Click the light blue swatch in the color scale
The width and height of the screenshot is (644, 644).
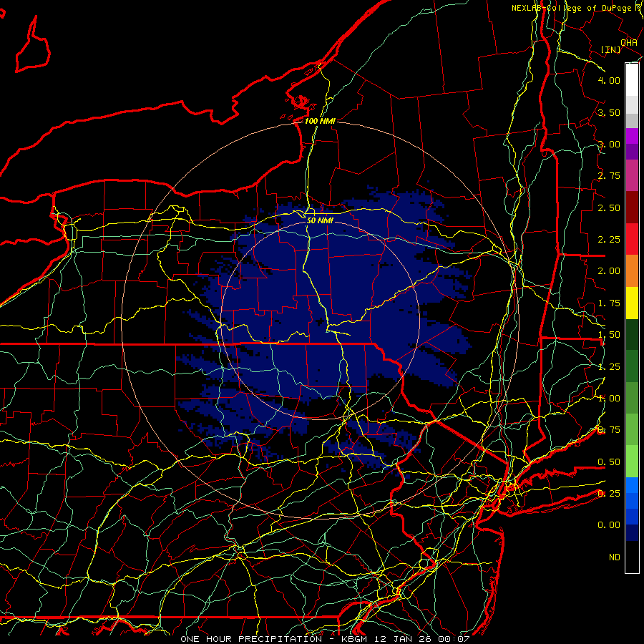(x=632, y=484)
